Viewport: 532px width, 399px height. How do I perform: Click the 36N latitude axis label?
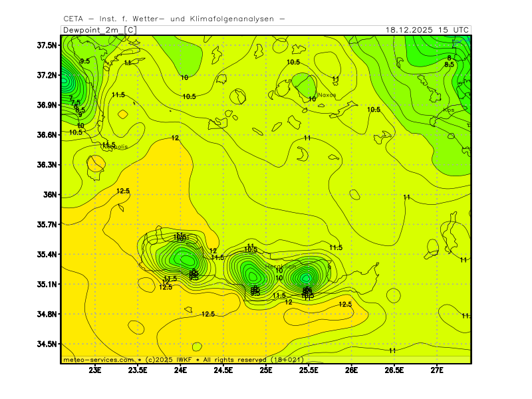[51, 195]
